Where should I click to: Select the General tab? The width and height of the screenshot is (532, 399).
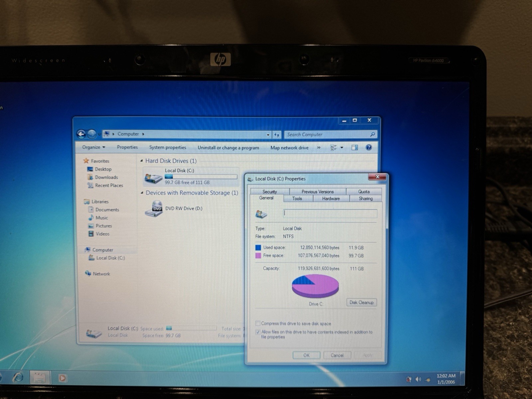click(266, 198)
